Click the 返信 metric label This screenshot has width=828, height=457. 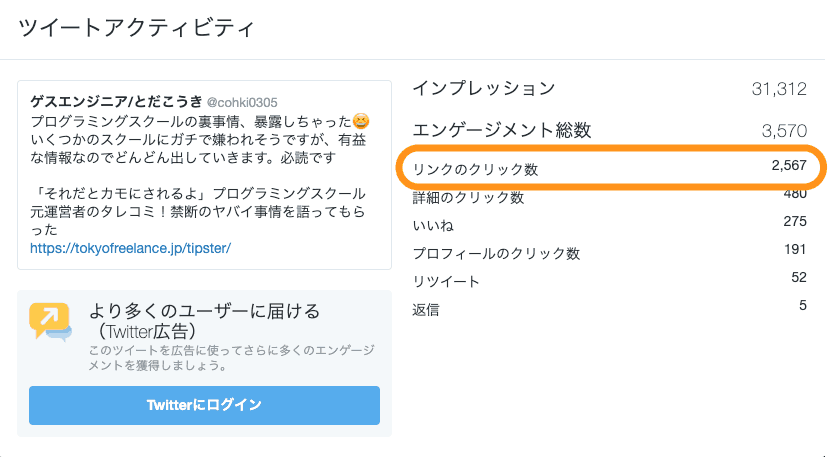(x=426, y=310)
